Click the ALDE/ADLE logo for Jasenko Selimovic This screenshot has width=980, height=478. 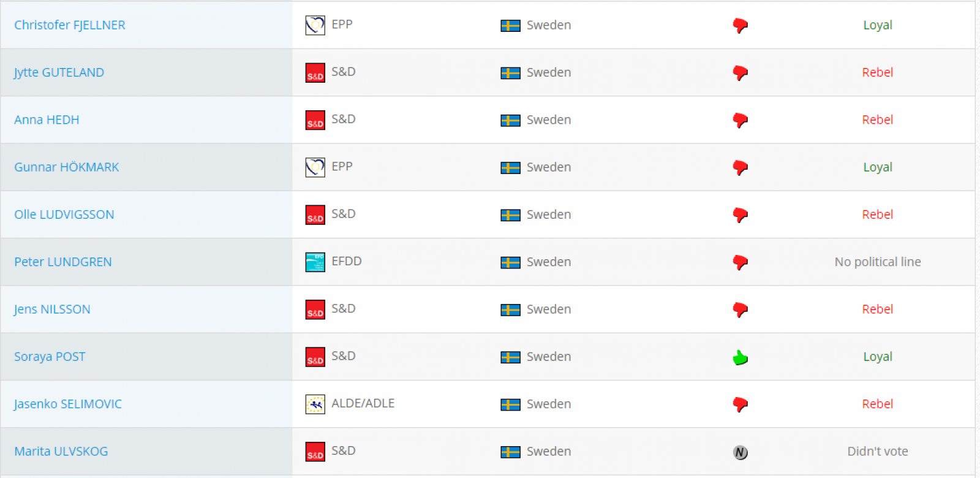(315, 404)
